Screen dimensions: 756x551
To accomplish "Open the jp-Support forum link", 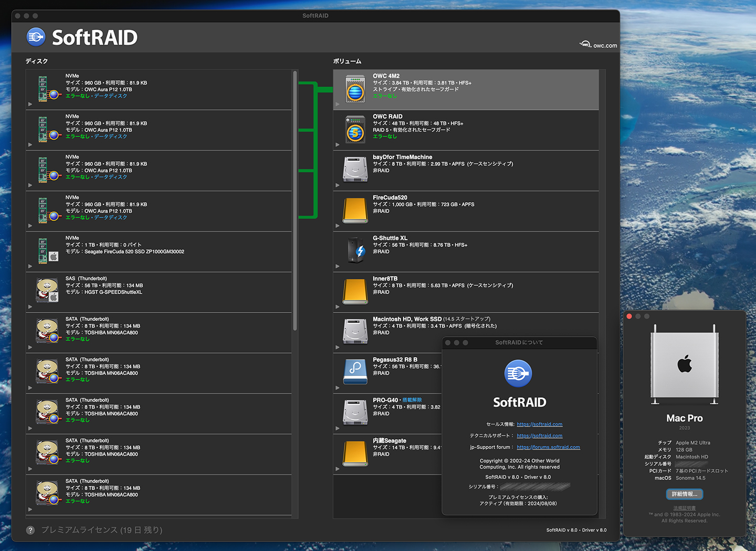I will [548, 447].
